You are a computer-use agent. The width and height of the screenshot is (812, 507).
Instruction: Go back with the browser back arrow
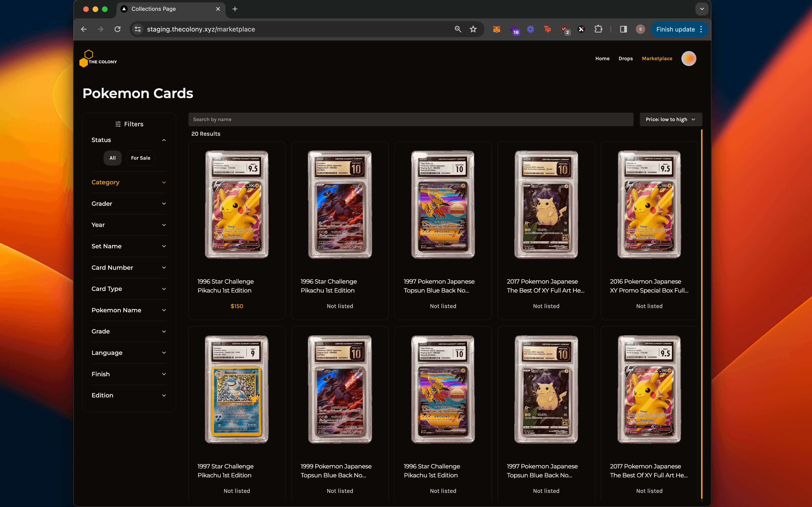84,29
